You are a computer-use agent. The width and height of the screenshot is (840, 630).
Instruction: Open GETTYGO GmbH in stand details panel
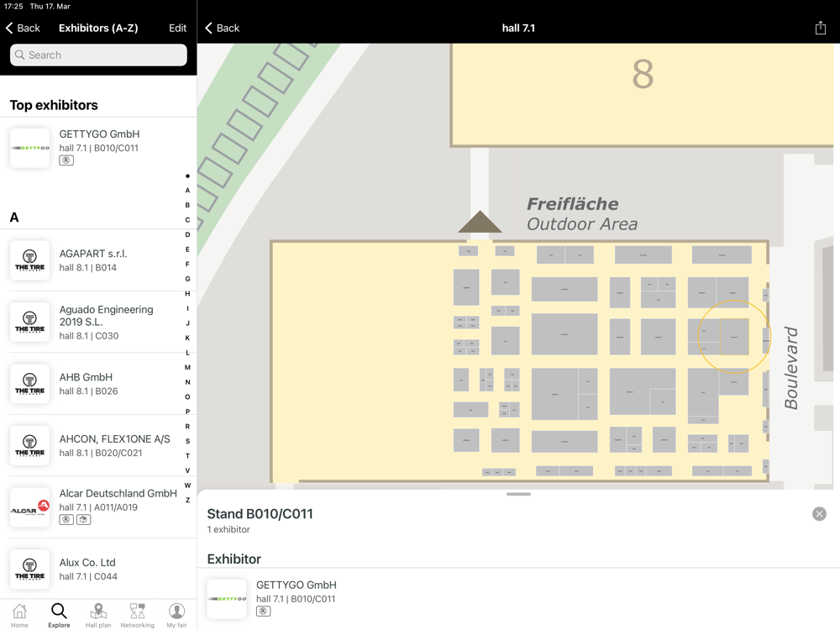point(296,598)
